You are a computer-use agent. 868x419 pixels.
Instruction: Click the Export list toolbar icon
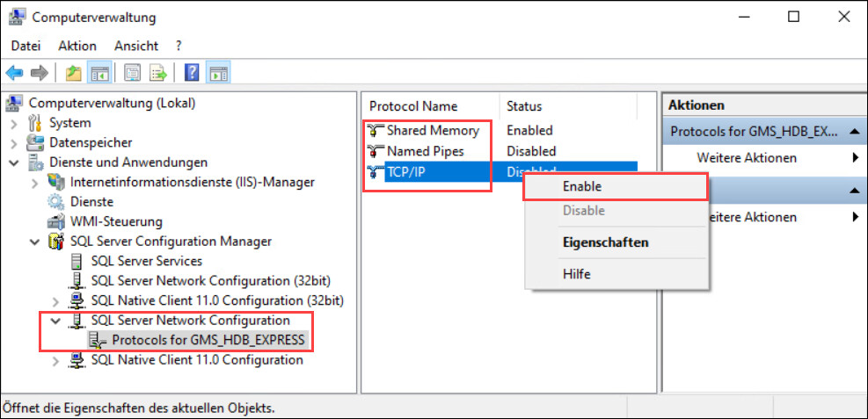pyautogui.click(x=158, y=73)
